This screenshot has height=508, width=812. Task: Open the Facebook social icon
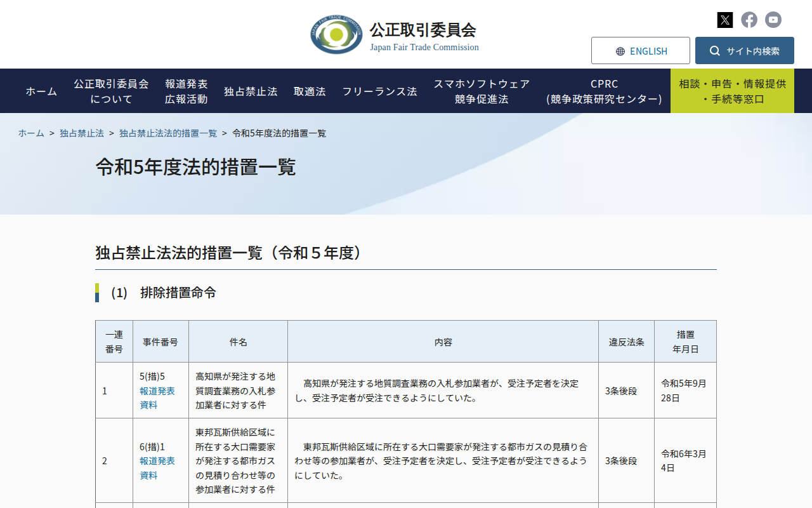[x=749, y=20]
